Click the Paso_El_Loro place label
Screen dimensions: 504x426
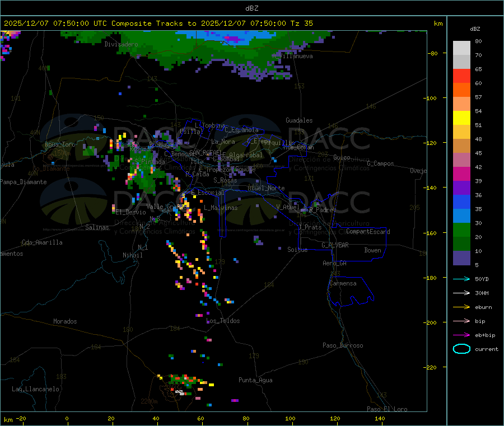pos(387,409)
